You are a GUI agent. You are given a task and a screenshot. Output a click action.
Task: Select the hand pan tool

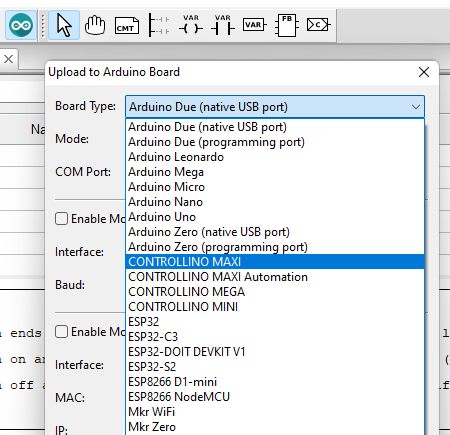(95, 25)
